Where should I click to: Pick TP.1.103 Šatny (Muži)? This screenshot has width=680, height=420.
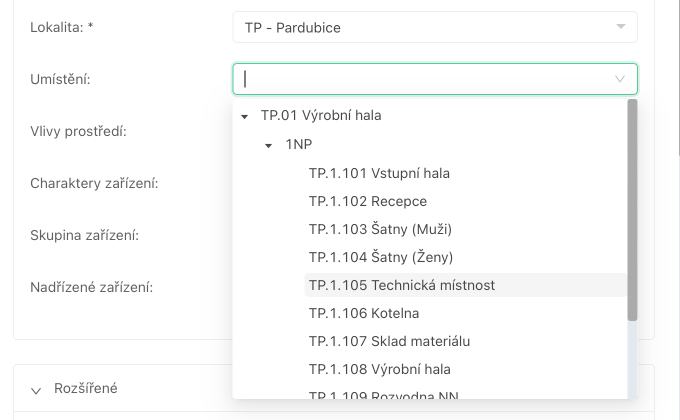pyautogui.click(x=380, y=229)
